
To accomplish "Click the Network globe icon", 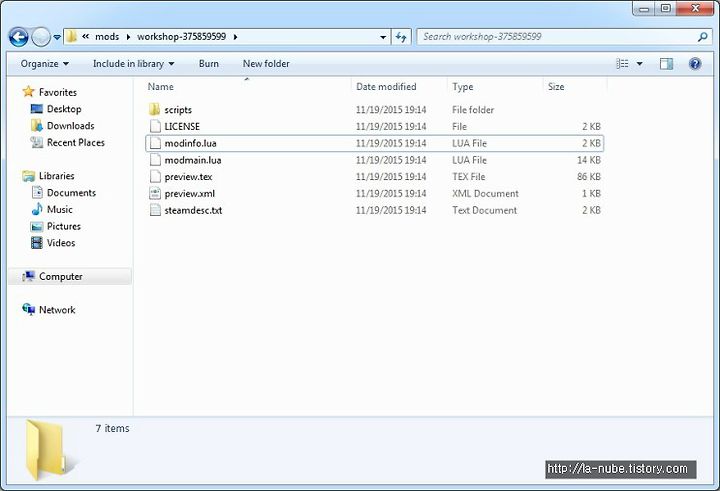I will click(28, 310).
